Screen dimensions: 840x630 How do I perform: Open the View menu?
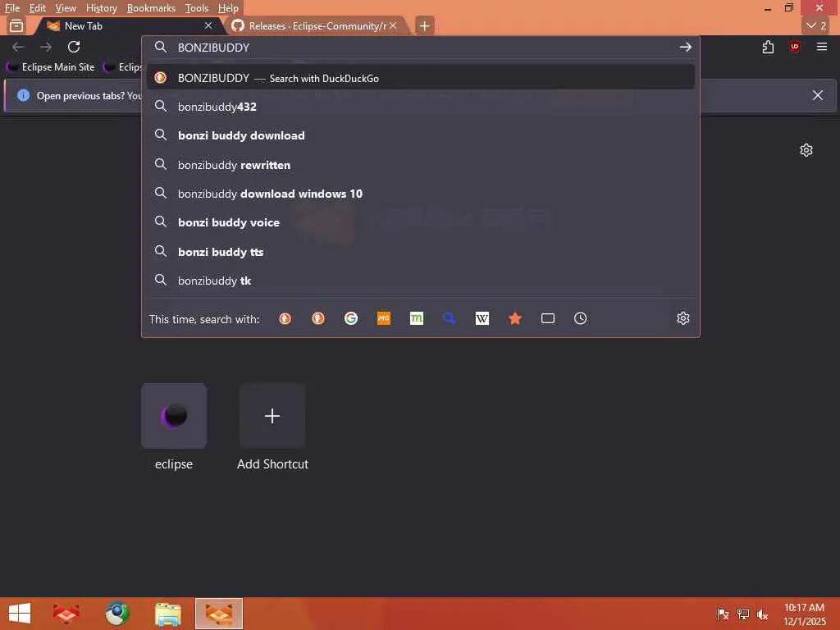coord(66,8)
